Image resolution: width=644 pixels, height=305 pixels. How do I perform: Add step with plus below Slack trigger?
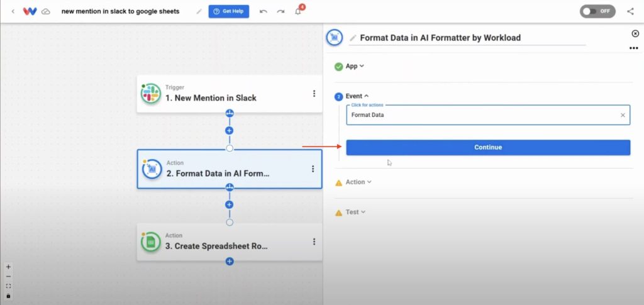(230, 131)
